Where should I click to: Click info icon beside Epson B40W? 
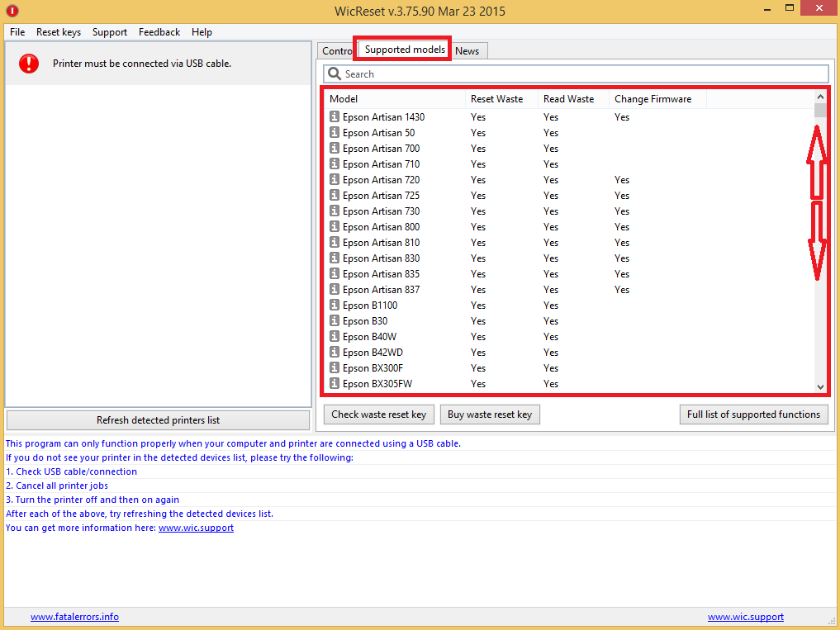click(x=335, y=336)
